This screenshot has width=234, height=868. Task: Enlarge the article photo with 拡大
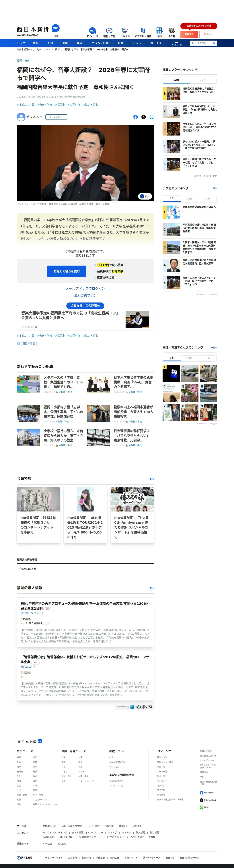(x=145, y=196)
